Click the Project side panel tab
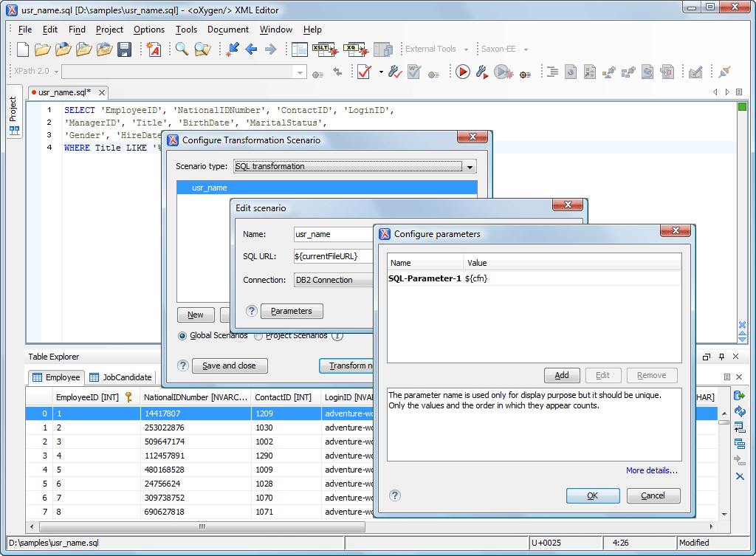756x556 pixels. point(14,111)
